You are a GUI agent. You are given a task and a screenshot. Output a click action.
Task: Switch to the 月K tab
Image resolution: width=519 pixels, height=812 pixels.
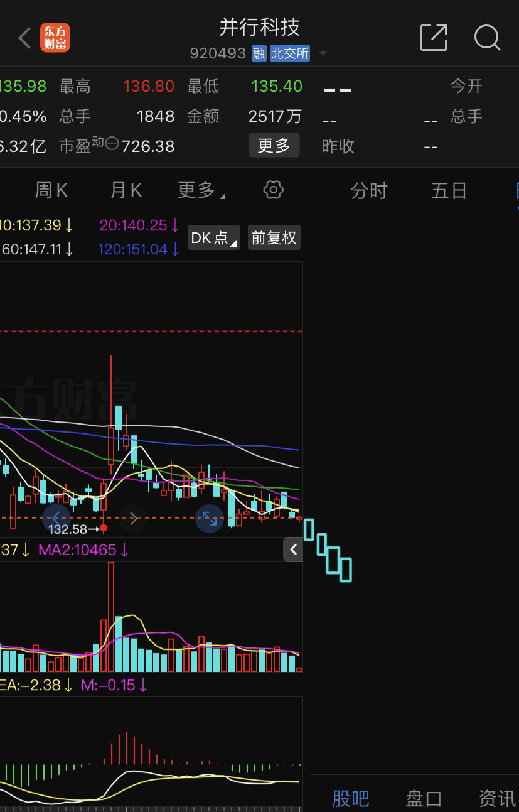[x=126, y=190]
